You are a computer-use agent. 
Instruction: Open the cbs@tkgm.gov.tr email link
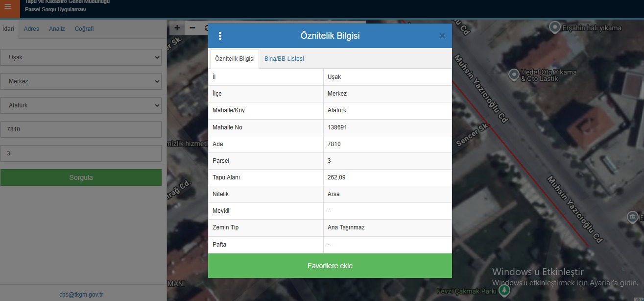point(81,295)
